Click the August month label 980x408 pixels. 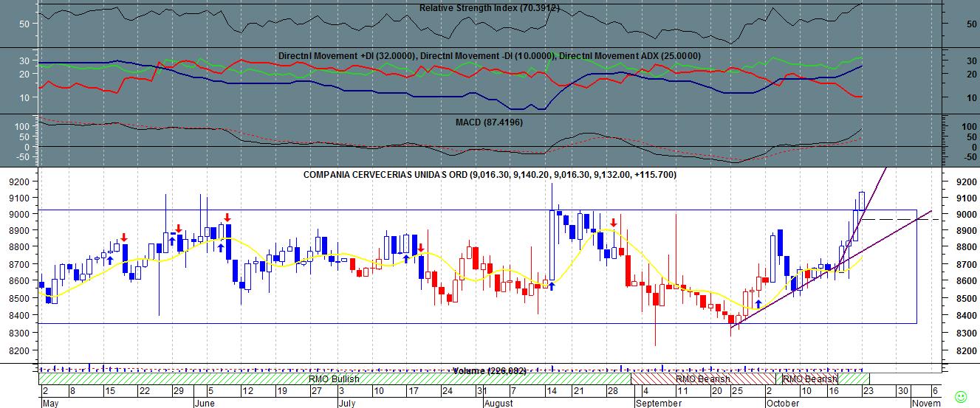(x=498, y=403)
